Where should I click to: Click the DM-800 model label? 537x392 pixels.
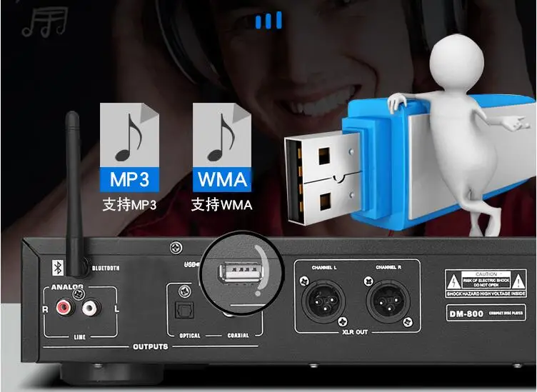coord(466,313)
